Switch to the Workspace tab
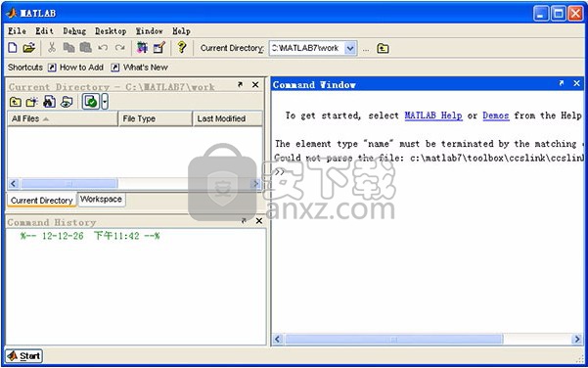Viewport: 588px width, 368px height. coord(101,200)
